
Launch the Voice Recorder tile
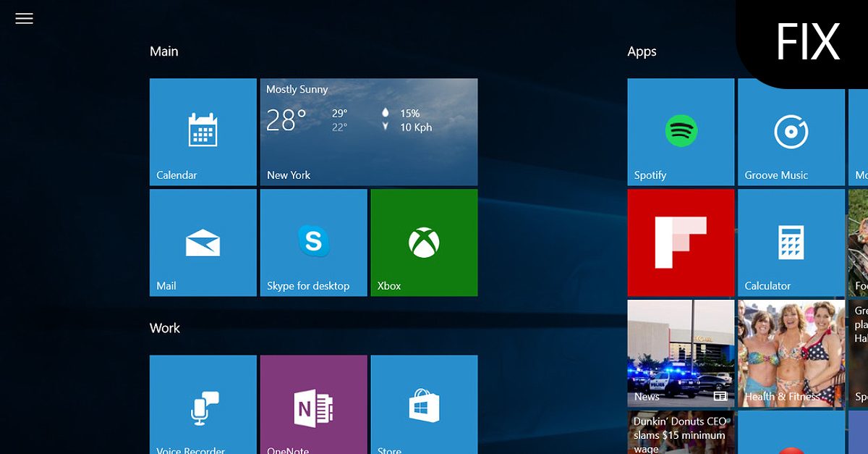(x=203, y=404)
